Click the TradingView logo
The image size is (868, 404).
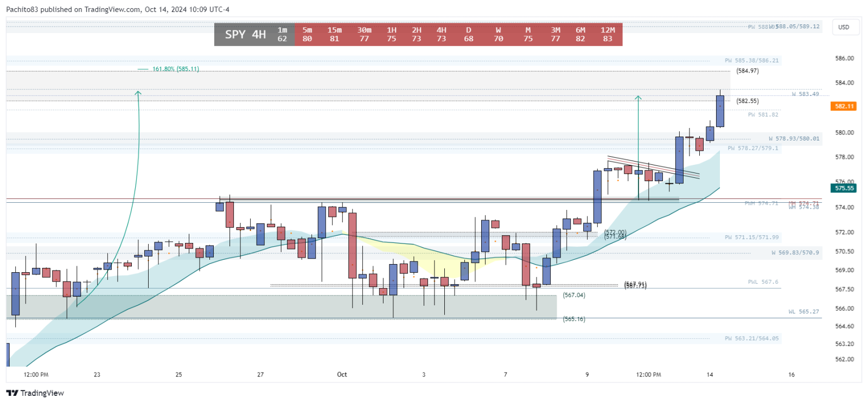pyautogui.click(x=35, y=393)
